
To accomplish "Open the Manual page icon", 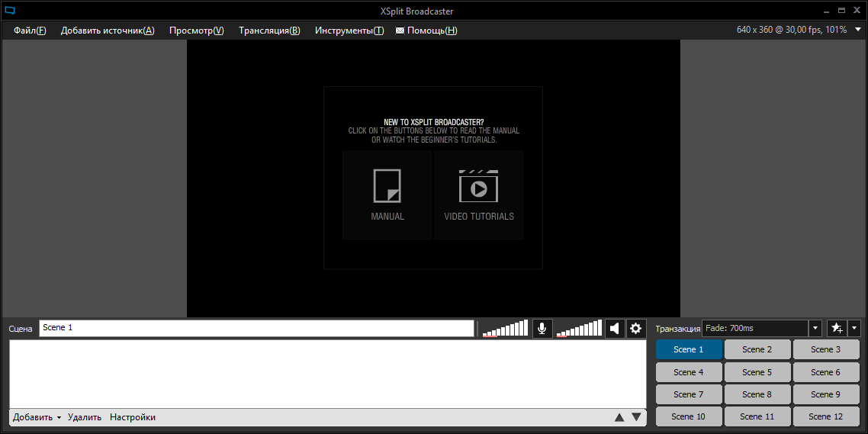I will click(x=387, y=186).
